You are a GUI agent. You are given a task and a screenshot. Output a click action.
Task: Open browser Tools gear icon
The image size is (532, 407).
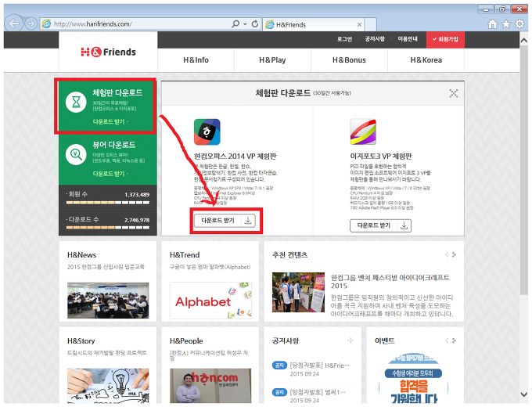(x=519, y=23)
